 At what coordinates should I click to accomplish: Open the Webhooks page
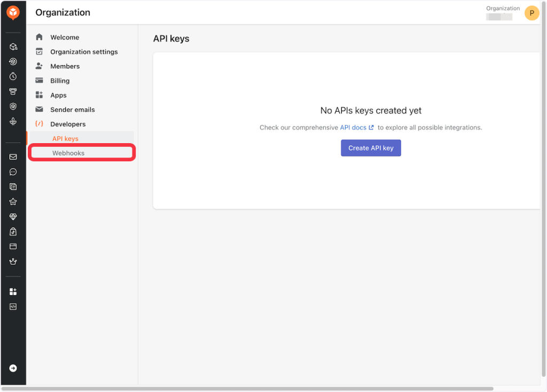click(68, 153)
